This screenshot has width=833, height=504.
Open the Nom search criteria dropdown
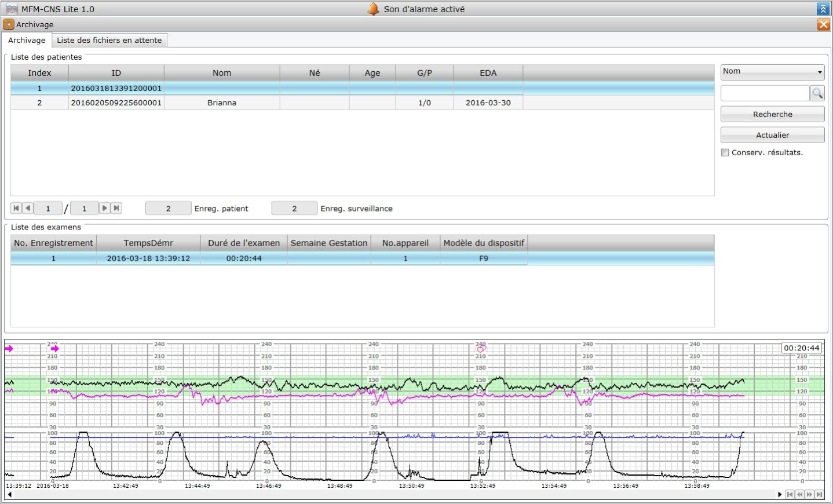pyautogui.click(x=772, y=72)
